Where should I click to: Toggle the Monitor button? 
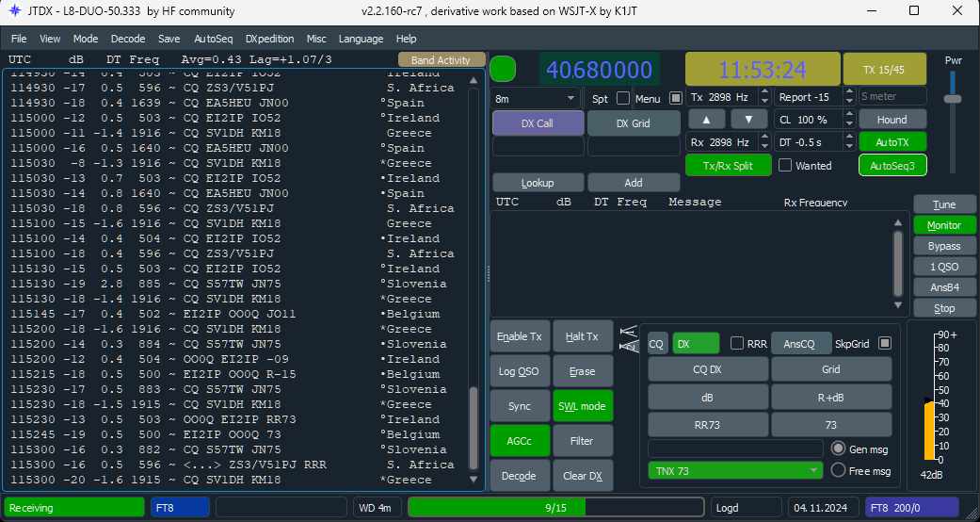point(943,225)
